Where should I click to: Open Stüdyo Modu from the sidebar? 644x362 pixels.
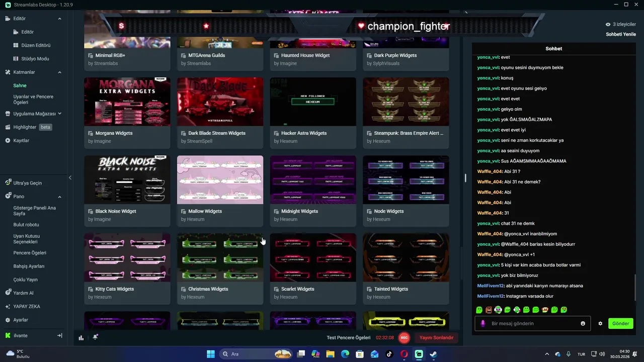[x=35, y=59]
